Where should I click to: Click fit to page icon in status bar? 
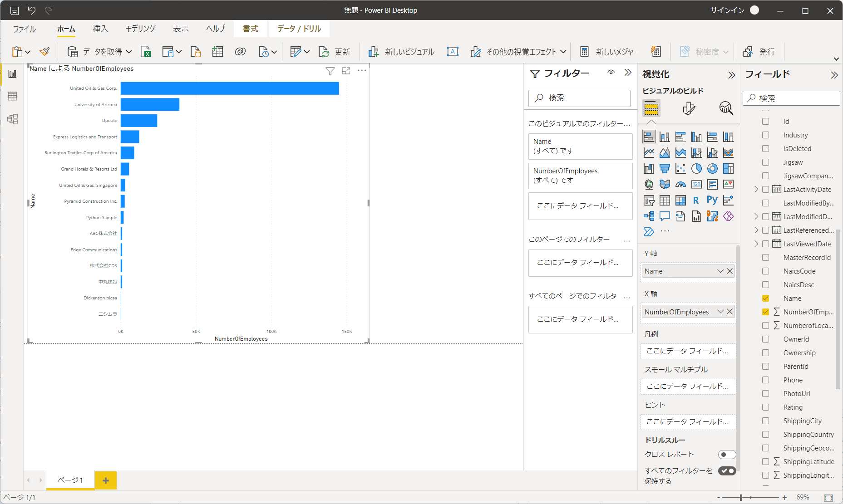(x=828, y=498)
